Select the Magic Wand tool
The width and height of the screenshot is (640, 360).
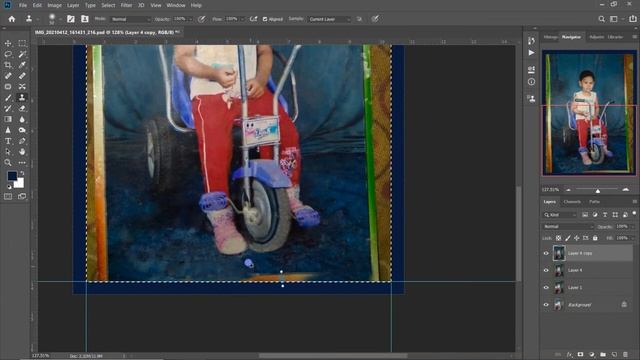(x=22, y=54)
